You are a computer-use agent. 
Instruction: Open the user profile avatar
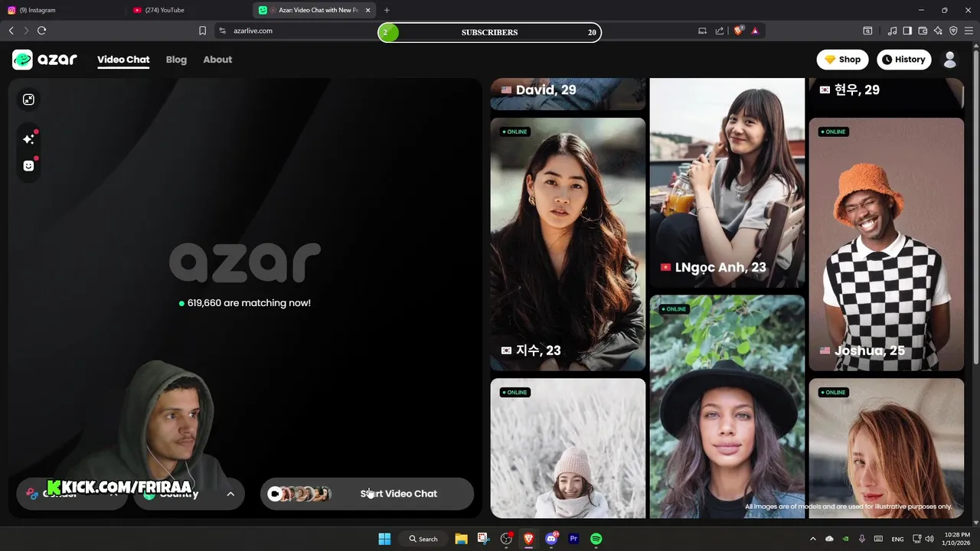coord(950,60)
